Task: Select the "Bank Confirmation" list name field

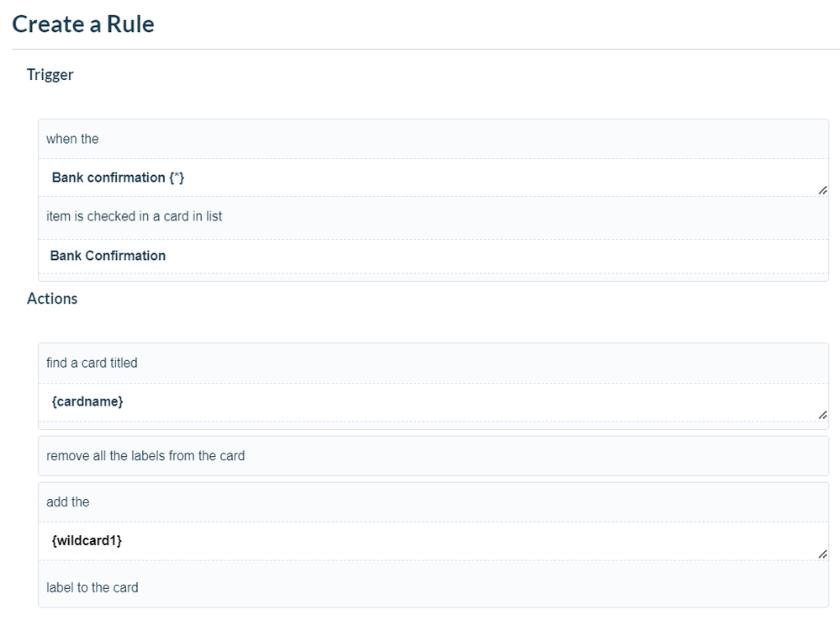Action: tap(107, 255)
